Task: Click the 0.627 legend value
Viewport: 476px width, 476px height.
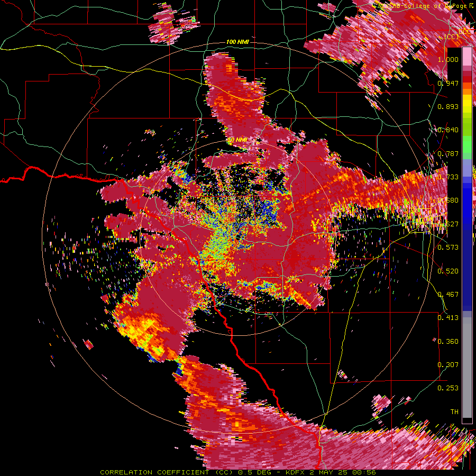Action: pos(448,224)
